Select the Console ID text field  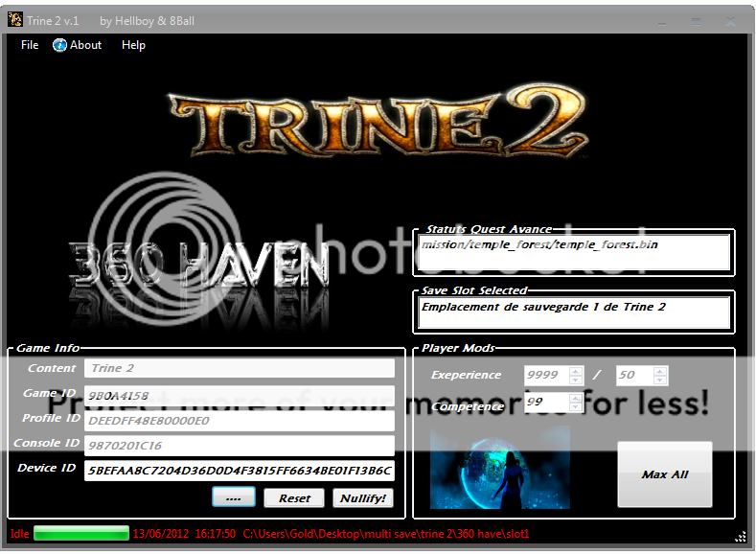(x=240, y=446)
